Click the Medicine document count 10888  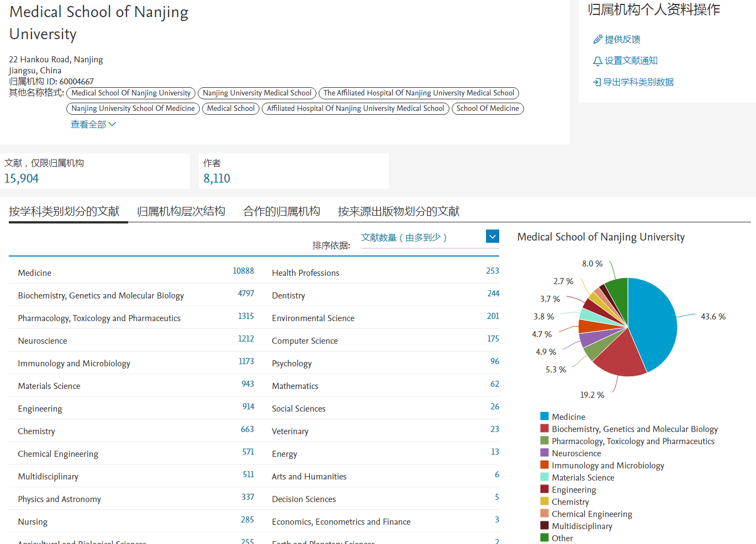pos(243,271)
